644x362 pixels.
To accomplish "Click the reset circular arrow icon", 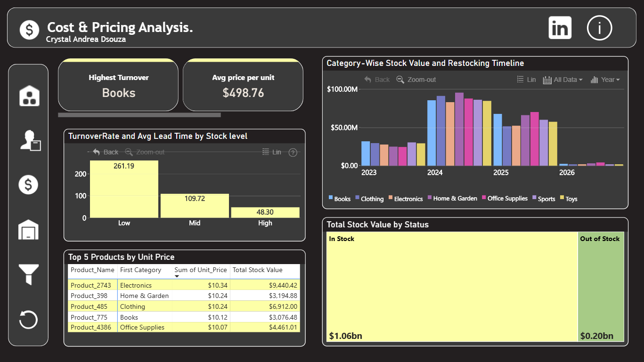I will coord(28,320).
